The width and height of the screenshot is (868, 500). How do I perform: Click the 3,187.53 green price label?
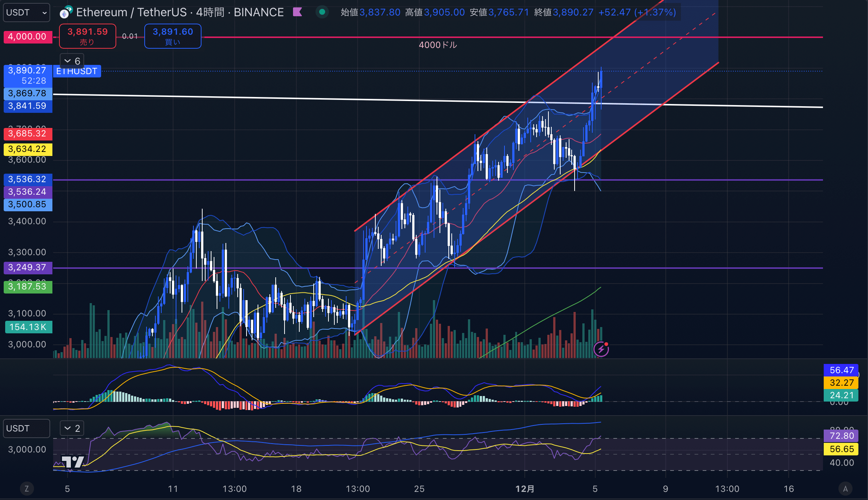(28, 287)
